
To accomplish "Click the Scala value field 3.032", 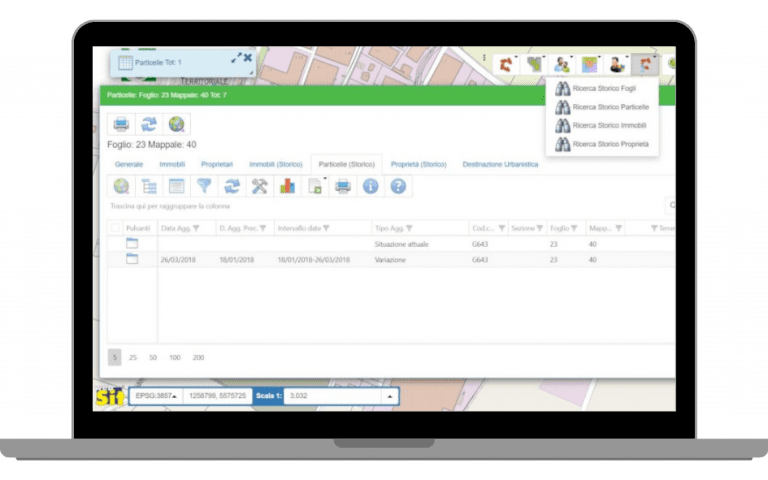I will [333, 396].
